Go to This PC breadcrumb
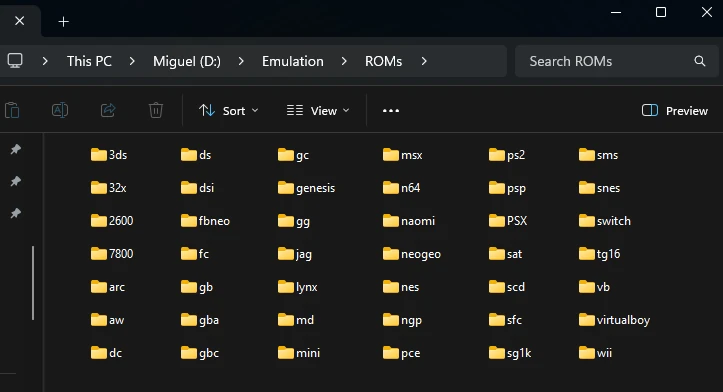 [x=89, y=61]
